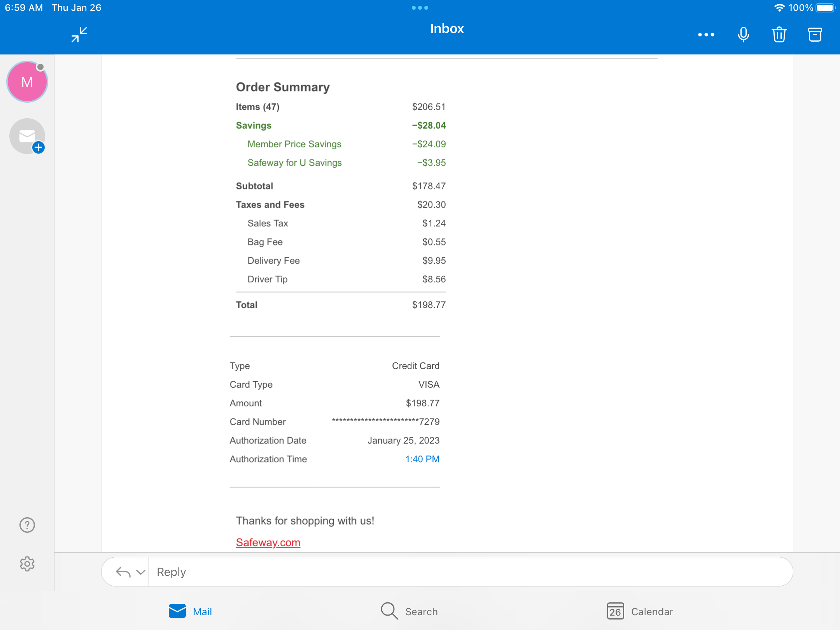
Task: Switch to the Calendar tab
Action: click(640, 611)
